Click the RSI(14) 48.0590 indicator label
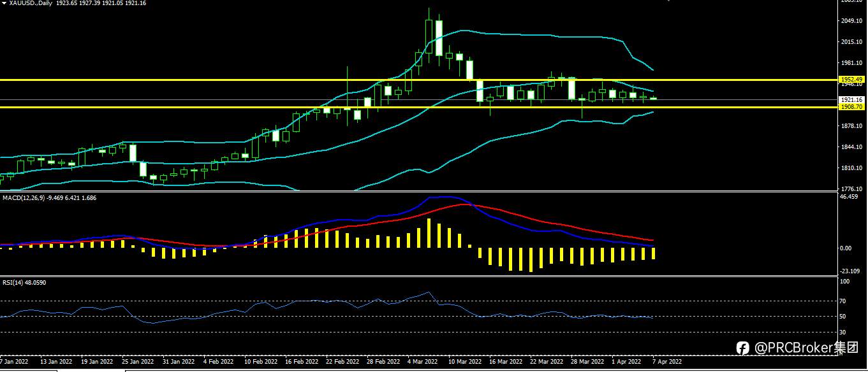Viewport: 868px width, 372px height. [x=24, y=282]
